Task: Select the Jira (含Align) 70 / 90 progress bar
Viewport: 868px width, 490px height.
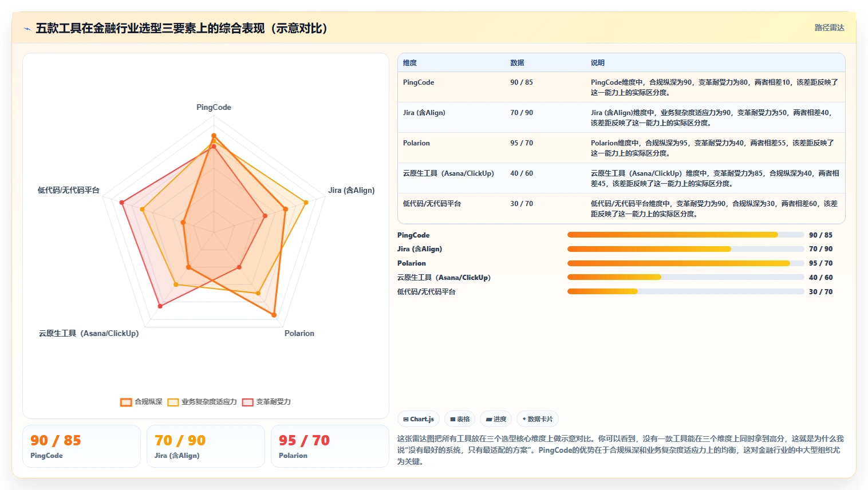Action: point(685,249)
